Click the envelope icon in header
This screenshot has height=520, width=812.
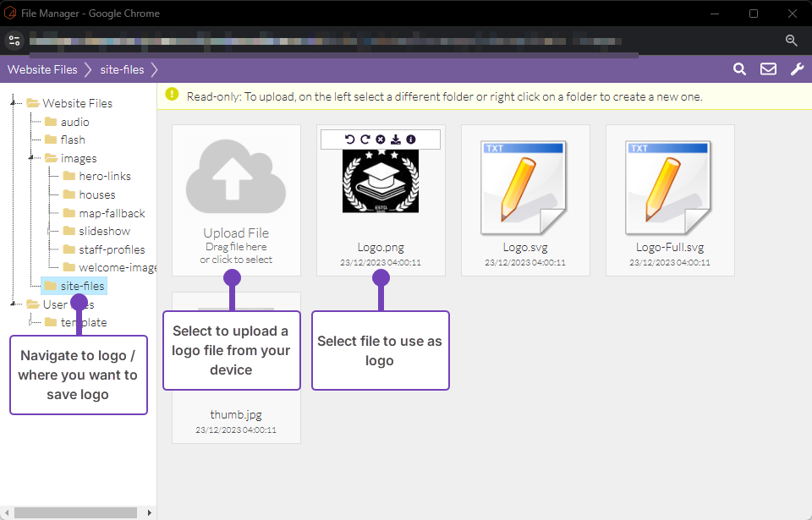coord(768,69)
